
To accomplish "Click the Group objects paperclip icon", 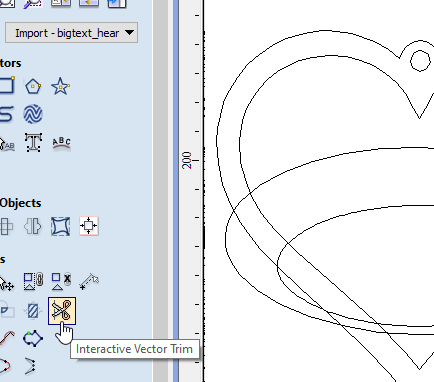I will click(33, 281).
